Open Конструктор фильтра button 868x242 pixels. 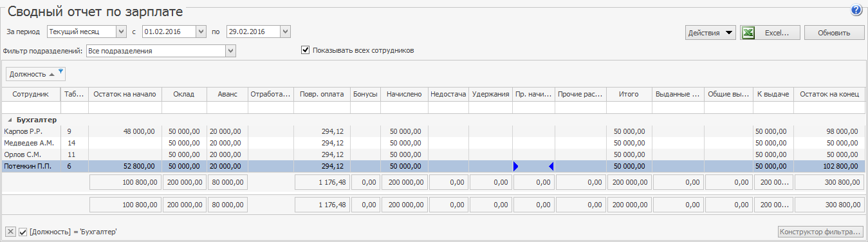[820, 232]
